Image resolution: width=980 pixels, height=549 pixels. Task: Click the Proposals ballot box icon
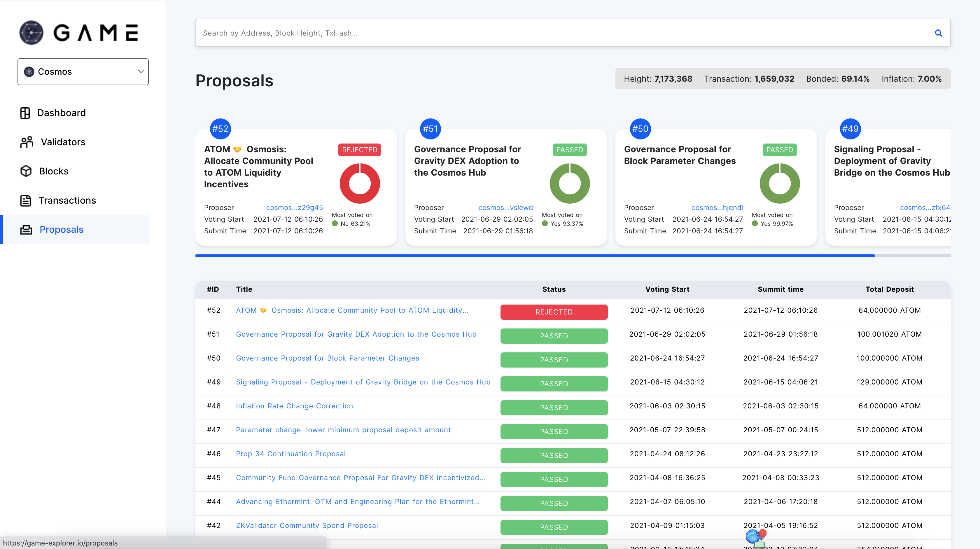pyautogui.click(x=26, y=230)
